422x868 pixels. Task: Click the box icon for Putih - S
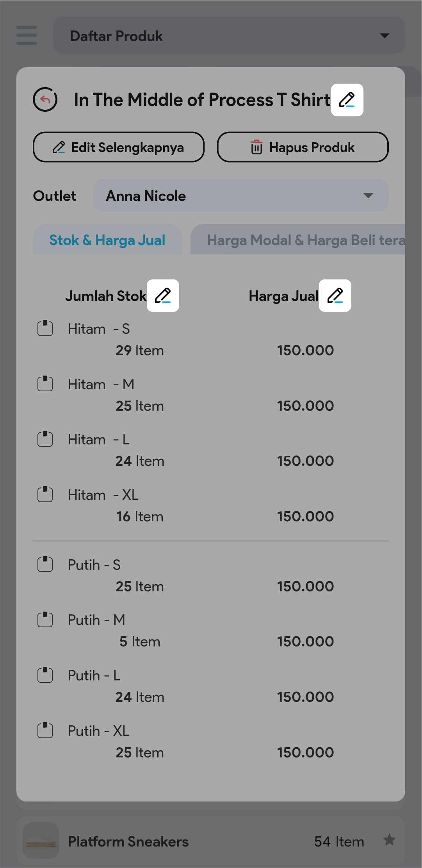click(45, 564)
